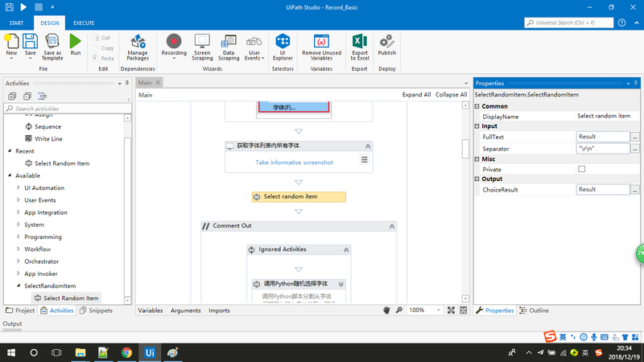Open the Variables tab
644x362 pixels.
(151, 311)
